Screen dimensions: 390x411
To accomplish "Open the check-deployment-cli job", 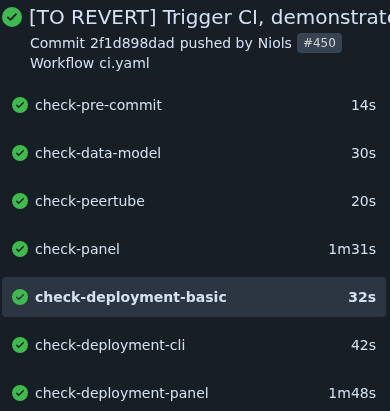I will [194, 345].
